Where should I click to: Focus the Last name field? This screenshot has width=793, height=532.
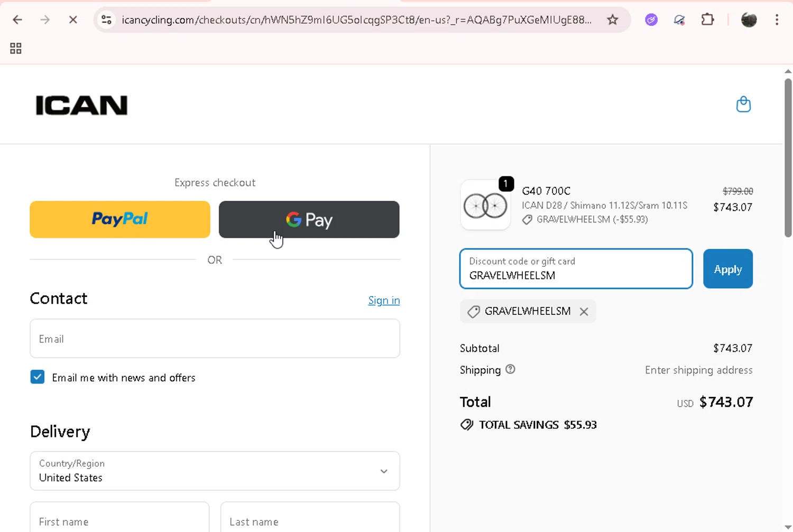(x=310, y=517)
